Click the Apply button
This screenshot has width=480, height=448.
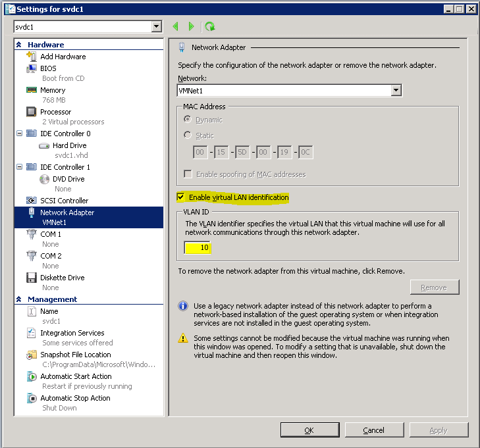click(x=439, y=430)
